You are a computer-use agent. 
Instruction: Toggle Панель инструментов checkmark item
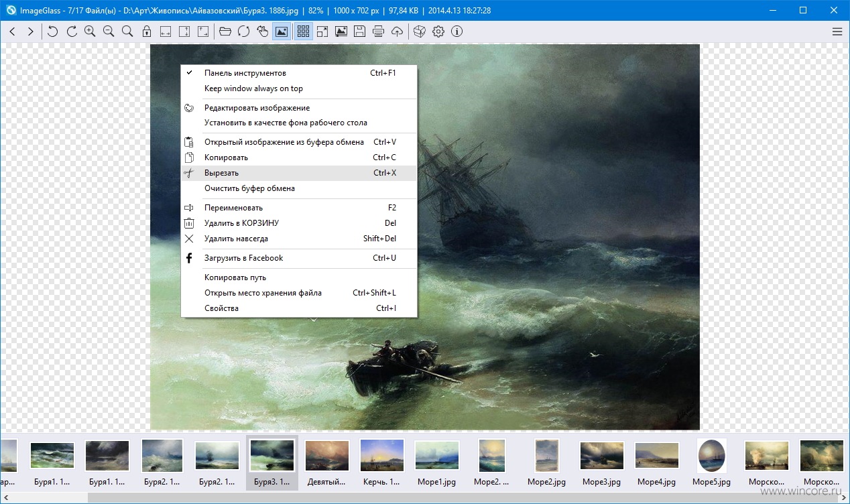pyautogui.click(x=299, y=73)
